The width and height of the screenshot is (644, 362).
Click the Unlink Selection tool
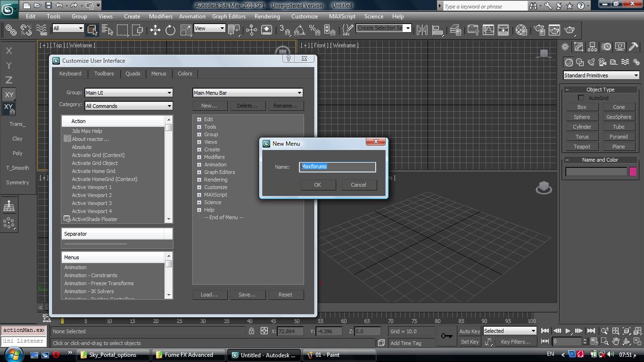(26, 30)
